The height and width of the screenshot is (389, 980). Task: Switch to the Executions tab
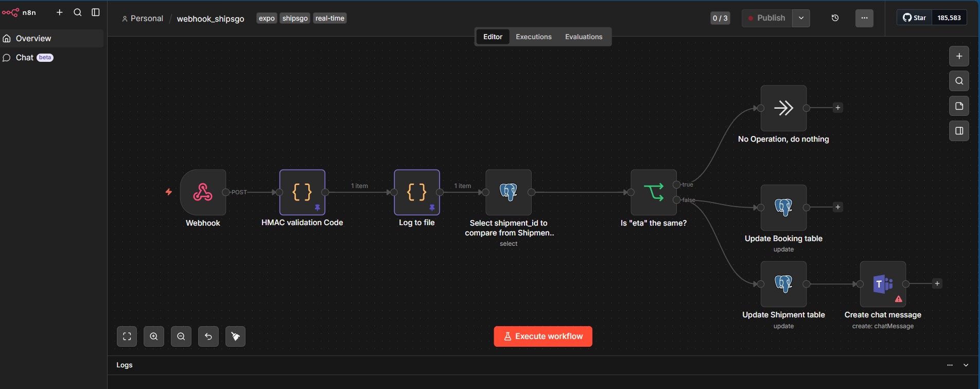point(534,37)
